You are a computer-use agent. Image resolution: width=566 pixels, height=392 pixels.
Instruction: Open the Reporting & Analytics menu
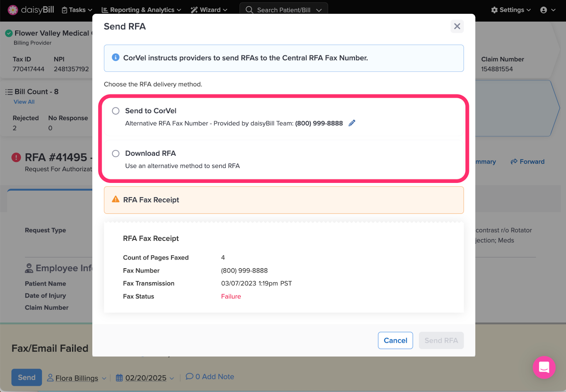tap(141, 10)
